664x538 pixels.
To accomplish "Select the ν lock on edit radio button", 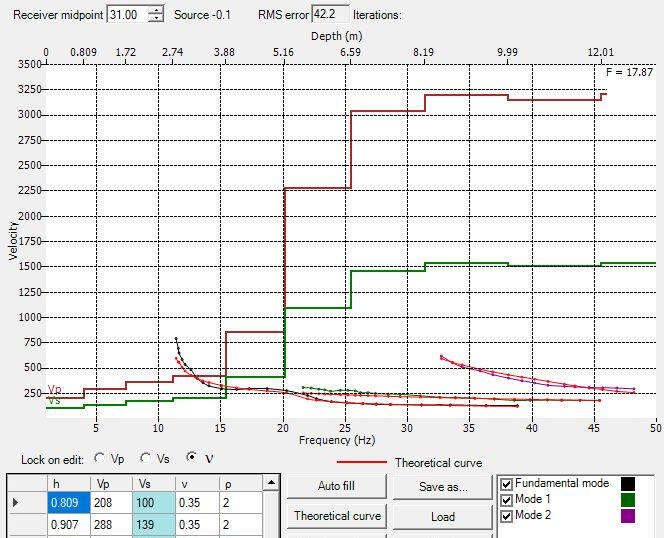I will (192, 459).
